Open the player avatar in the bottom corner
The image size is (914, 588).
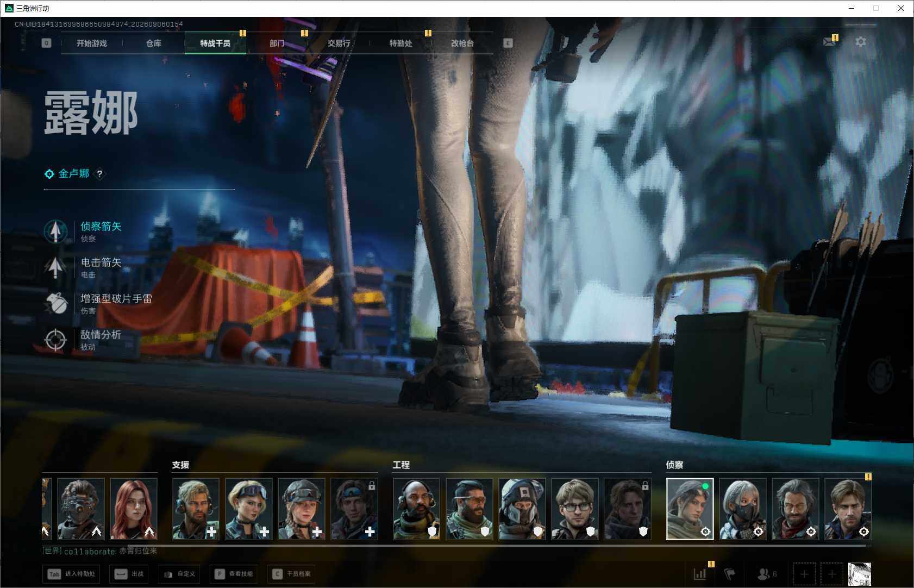click(x=860, y=574)
